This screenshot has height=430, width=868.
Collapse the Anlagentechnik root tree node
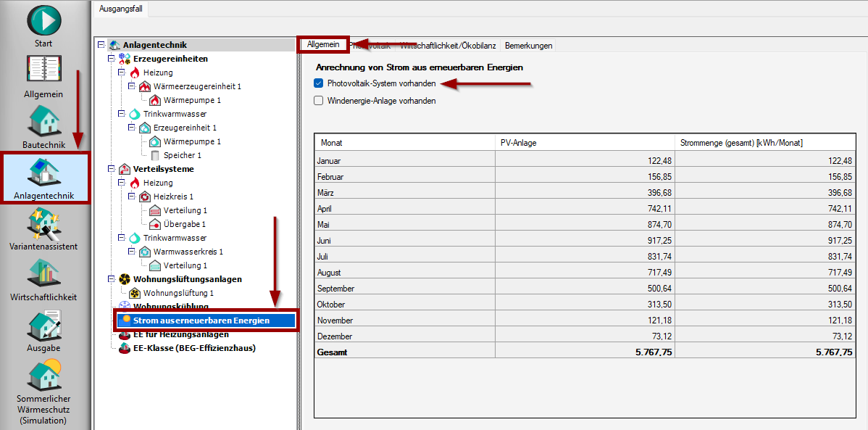101,45
